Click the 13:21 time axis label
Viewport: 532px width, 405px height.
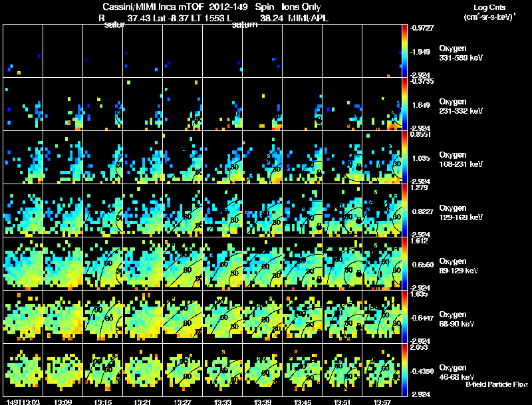click(142, 402)
